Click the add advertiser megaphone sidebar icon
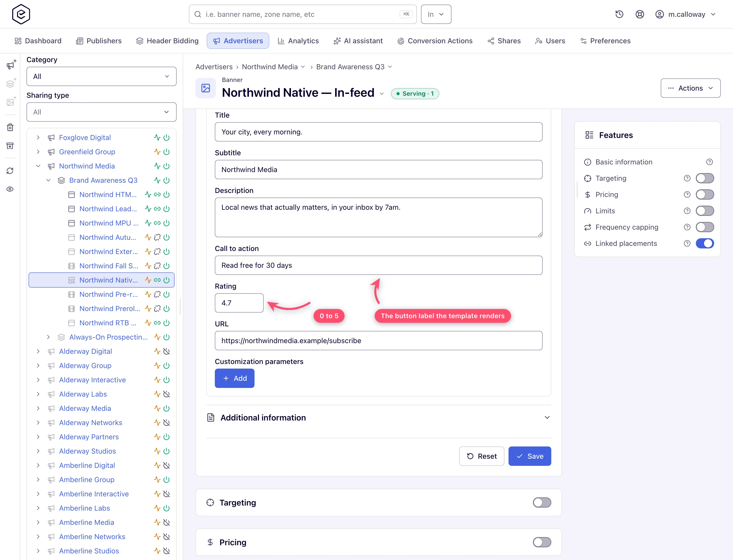The height and width of the screenshot is (560, 733). click(x=11, y=65)
